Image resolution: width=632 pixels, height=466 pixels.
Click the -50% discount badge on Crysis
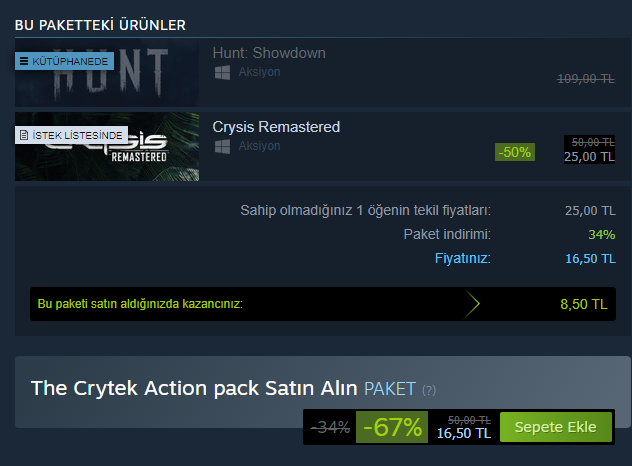[515, 152]
